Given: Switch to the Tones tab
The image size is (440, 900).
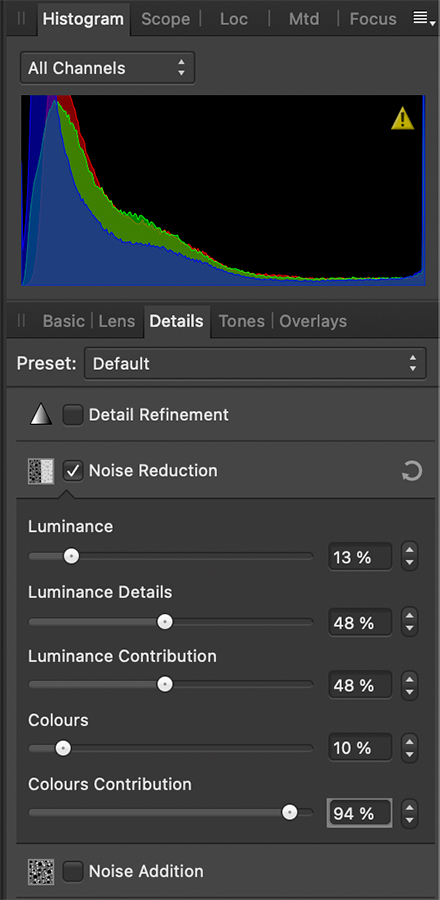Looking at the screenshot, I should click(x=242, y=321).
